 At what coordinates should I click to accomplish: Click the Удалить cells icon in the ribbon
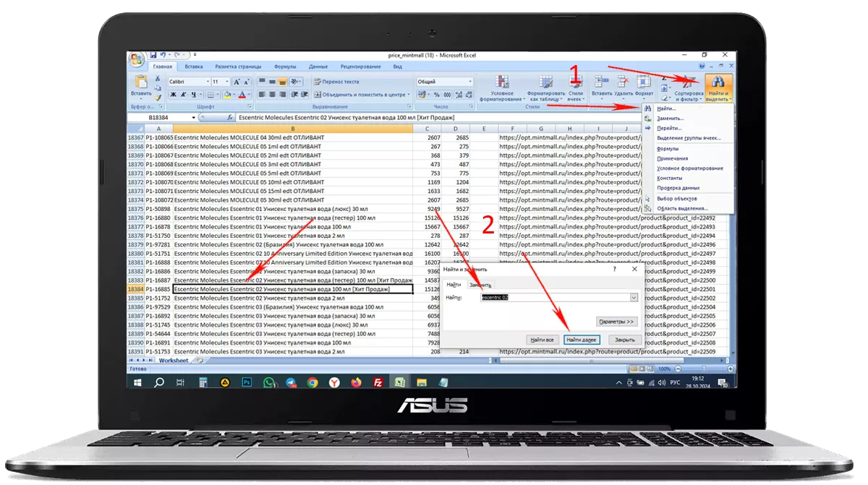point(624,82)
